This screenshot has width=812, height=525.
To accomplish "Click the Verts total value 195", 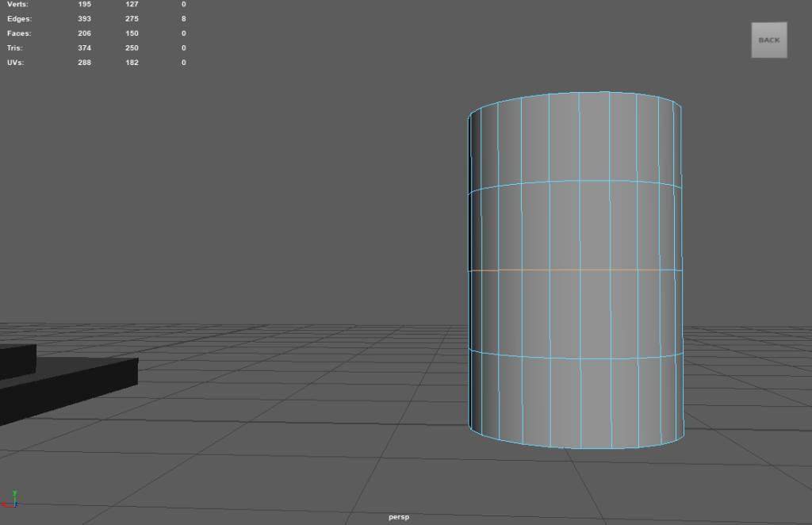I will coord(84,4).
